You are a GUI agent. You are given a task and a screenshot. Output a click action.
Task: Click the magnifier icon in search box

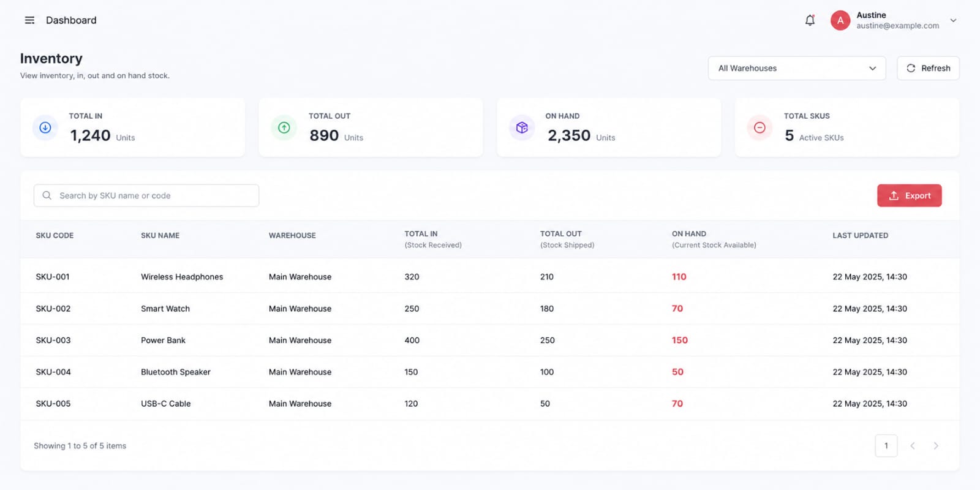(47, 195)
